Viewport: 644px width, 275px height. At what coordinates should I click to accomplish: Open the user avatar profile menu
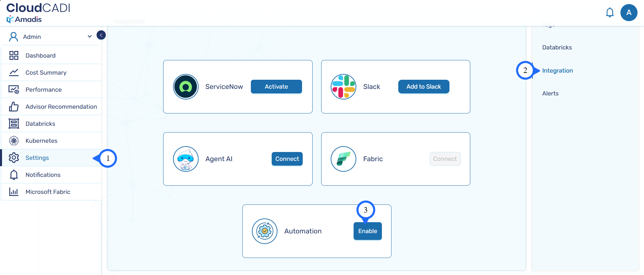[x=629, y=13]
